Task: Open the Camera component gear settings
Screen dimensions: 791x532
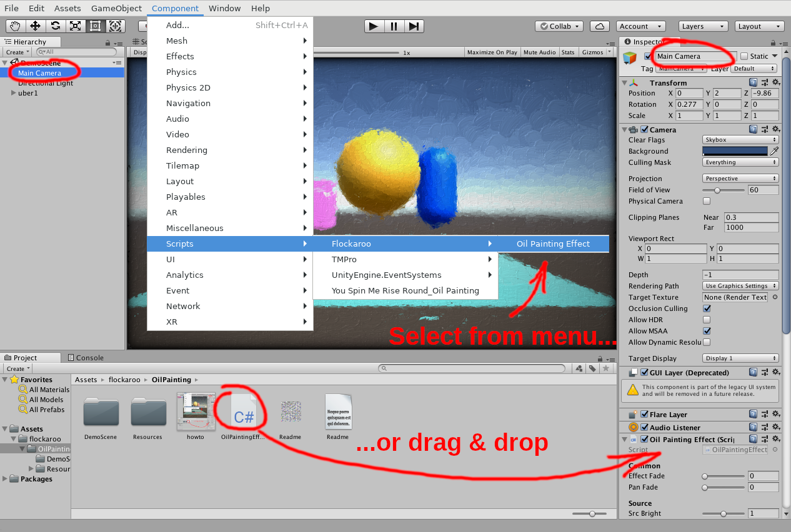Action: point(775,129)
